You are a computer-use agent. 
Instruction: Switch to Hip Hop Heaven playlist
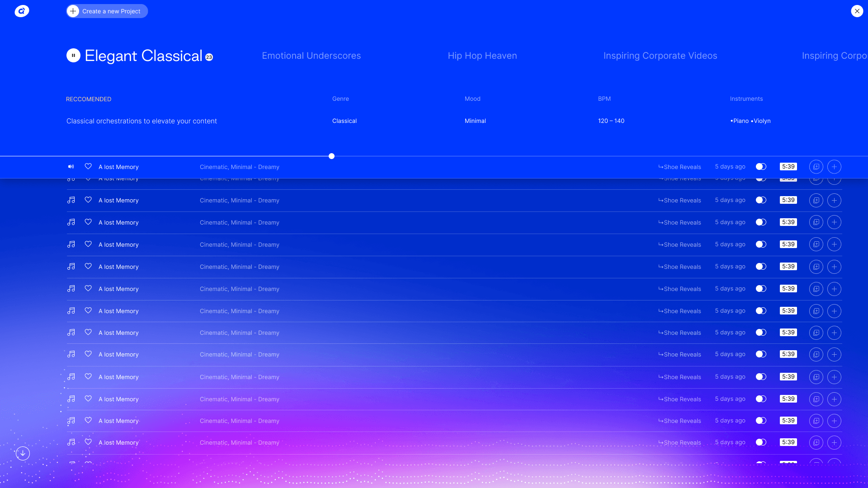[x=482, y=56]
